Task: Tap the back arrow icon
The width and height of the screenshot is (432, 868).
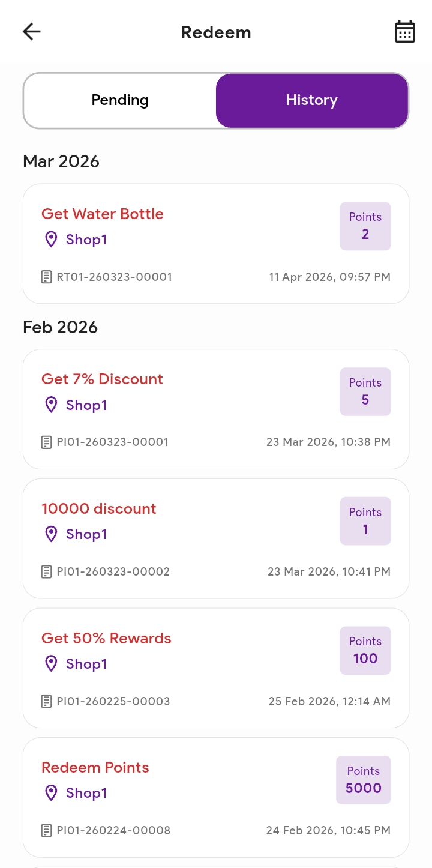Action: [x=31, y=32]
